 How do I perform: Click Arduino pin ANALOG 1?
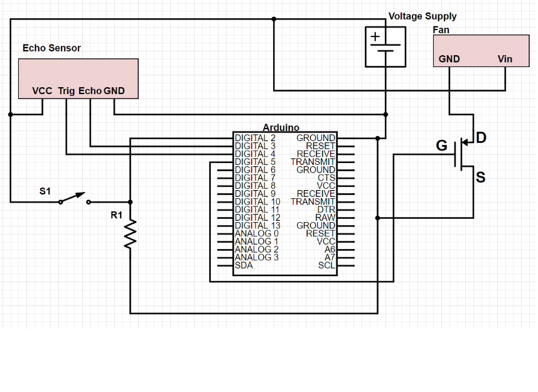point(257,241)
